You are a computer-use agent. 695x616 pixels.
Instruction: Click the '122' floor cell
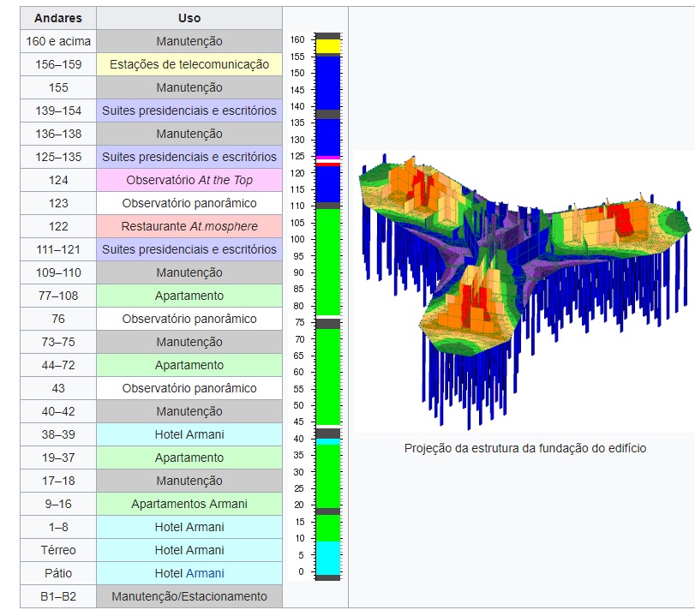[58, 226]
